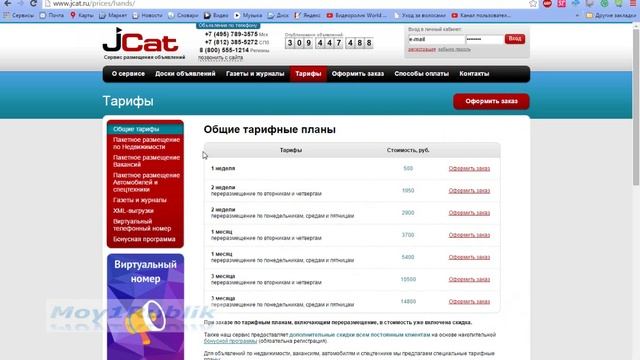Click the позвонить с сайта link
The width and height of the screenshot is (640, 360).
point(220,58)
